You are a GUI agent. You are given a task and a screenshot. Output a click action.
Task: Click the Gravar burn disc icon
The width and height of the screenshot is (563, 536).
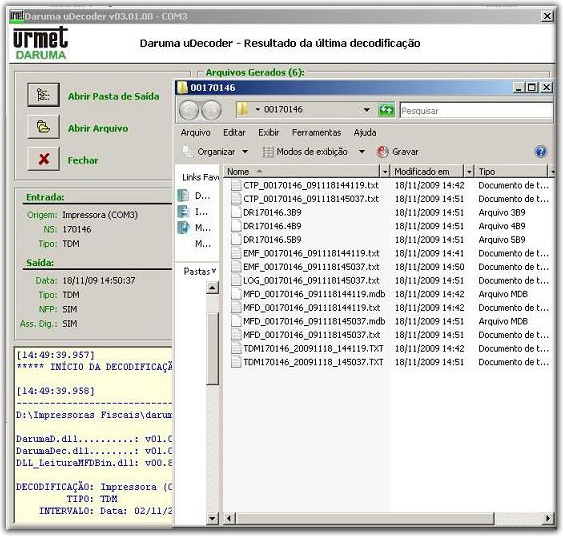[382, 152]
